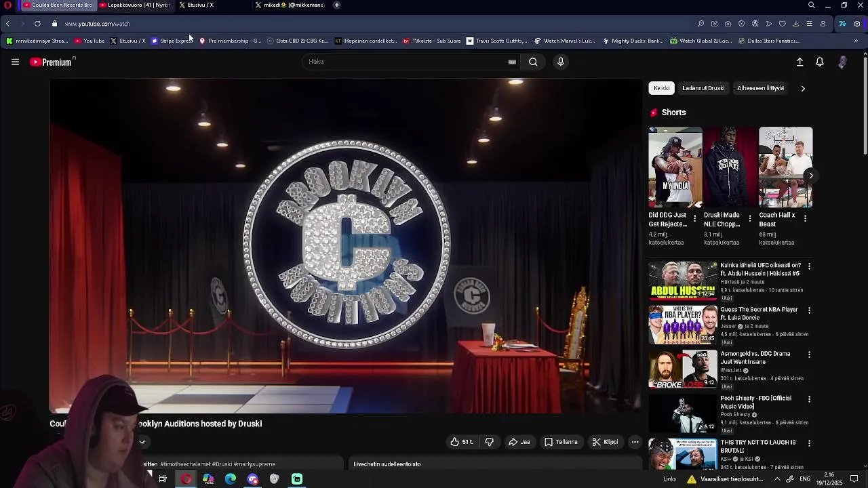Open options for 'Coach Hall x Beast' short
The width and height of the screenshot is (868, 488).
805,218
